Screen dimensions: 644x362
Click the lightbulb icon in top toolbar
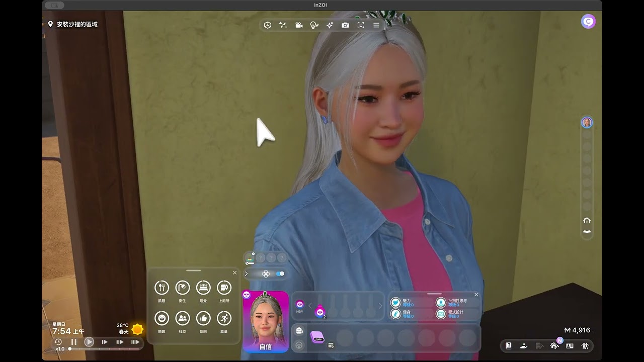314,25
